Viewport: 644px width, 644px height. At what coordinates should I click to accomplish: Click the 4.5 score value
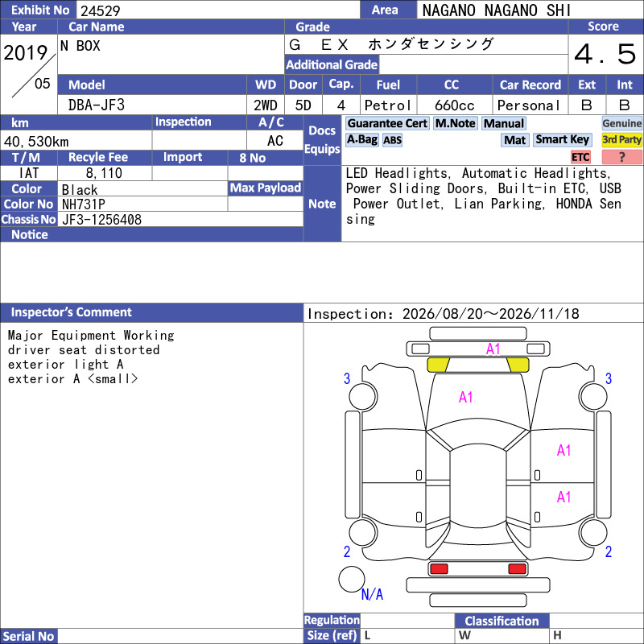(605, 54)
